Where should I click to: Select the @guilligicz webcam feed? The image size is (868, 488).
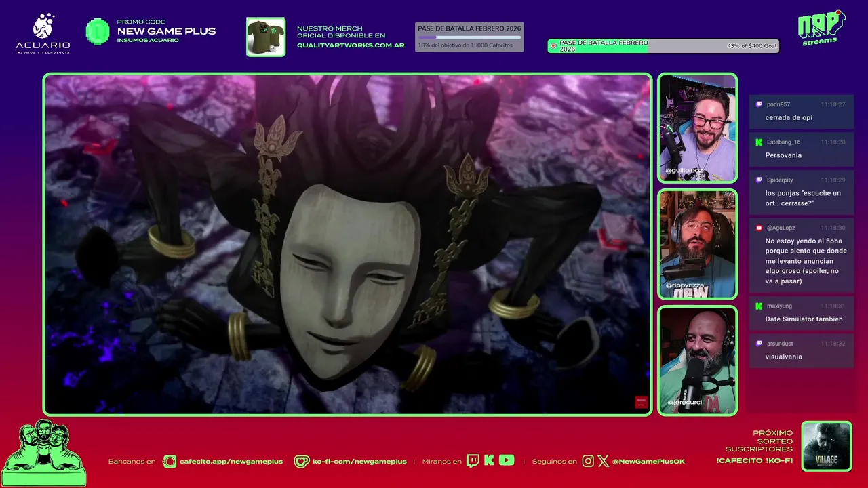pos(697,128)
